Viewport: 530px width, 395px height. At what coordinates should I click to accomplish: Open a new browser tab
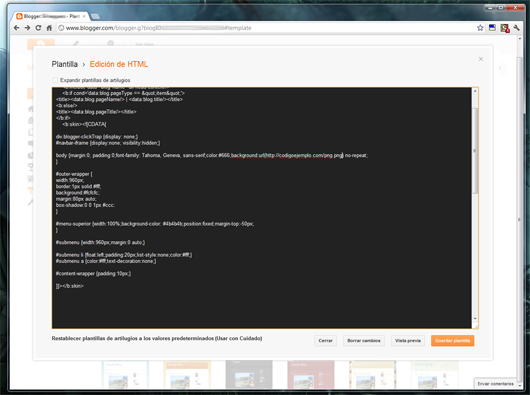pyautogui.click(x=95, y=16)
